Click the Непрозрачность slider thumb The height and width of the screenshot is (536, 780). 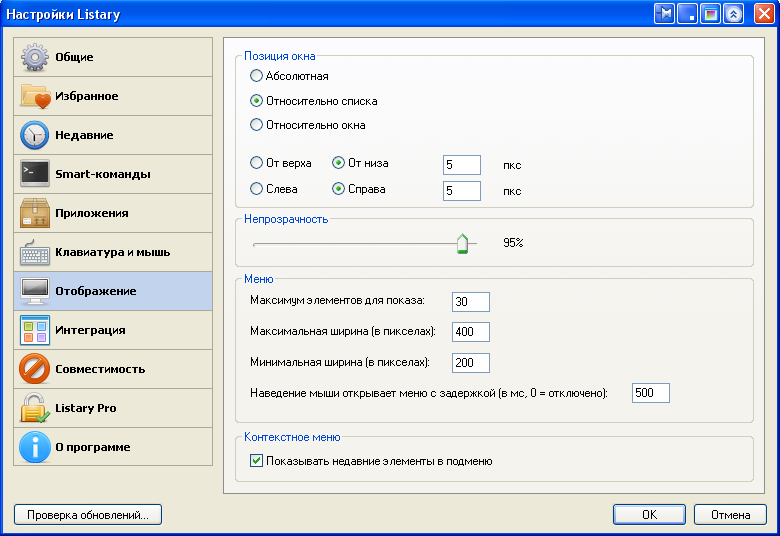coord(463,244)
